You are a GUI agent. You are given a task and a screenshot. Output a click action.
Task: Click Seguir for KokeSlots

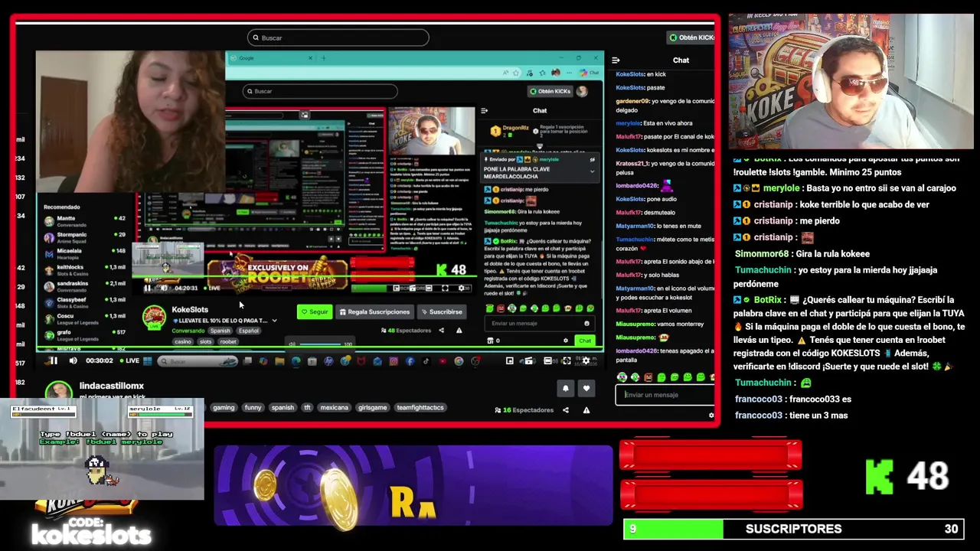315,311
